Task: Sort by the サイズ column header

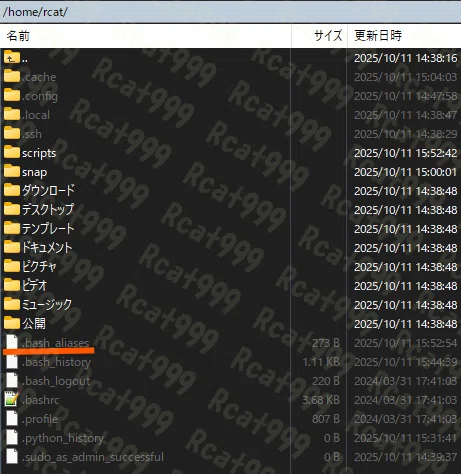Action: pos(320,36)
